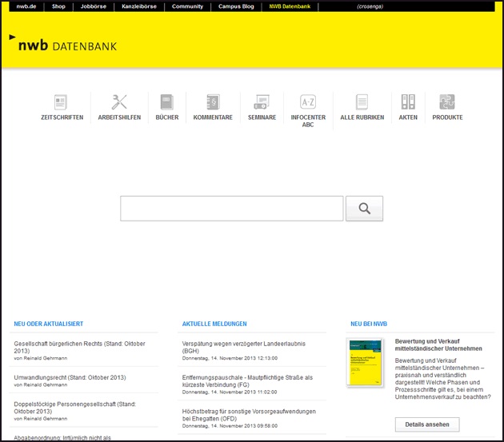Open the Seminare icon

262,102
